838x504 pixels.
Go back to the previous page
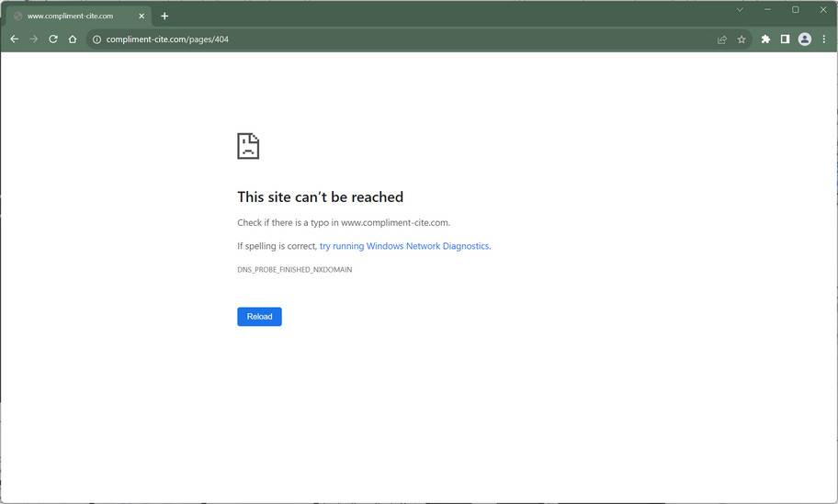tap(15, 39)
